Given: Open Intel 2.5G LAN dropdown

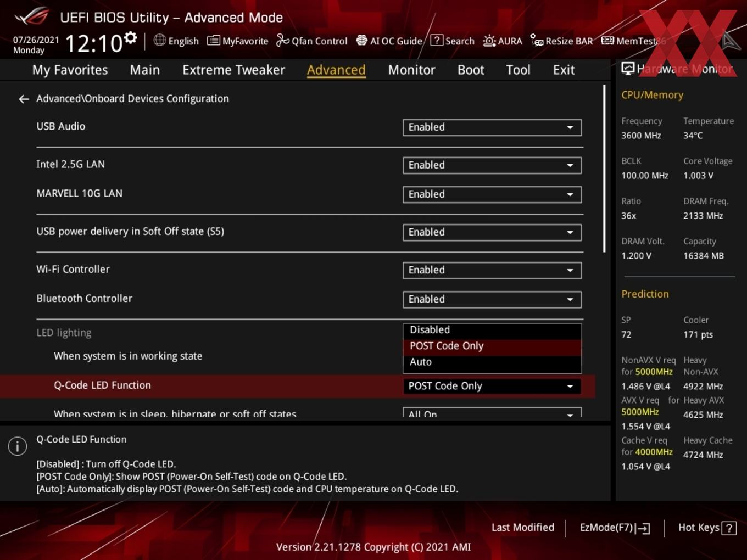Looking at the screenshot, I should coord(492,165).
